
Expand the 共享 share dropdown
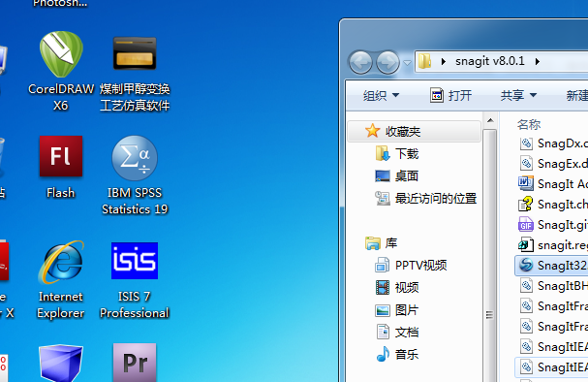[518, 95]
